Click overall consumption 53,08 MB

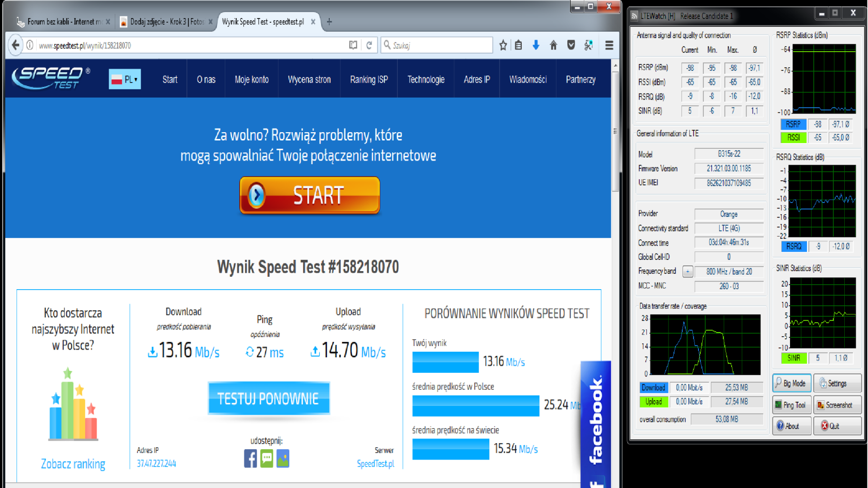pos(726,419)
